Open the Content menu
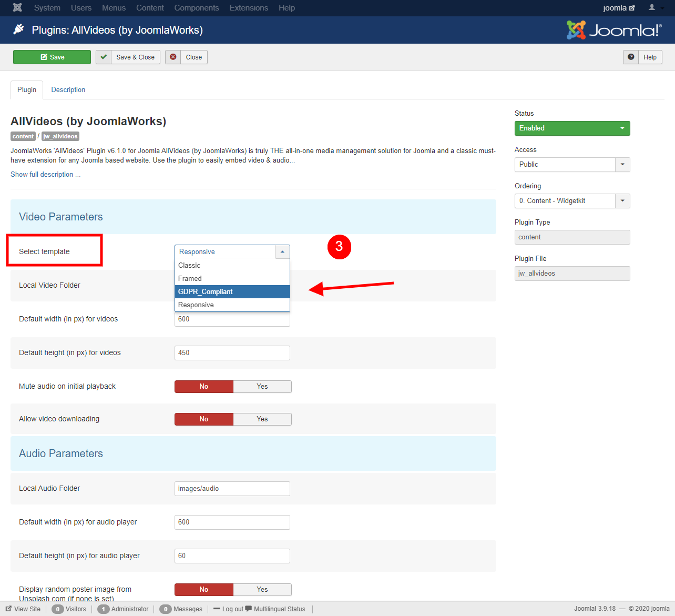The height and width of the screenshot is (616, 675). [150, 8]
